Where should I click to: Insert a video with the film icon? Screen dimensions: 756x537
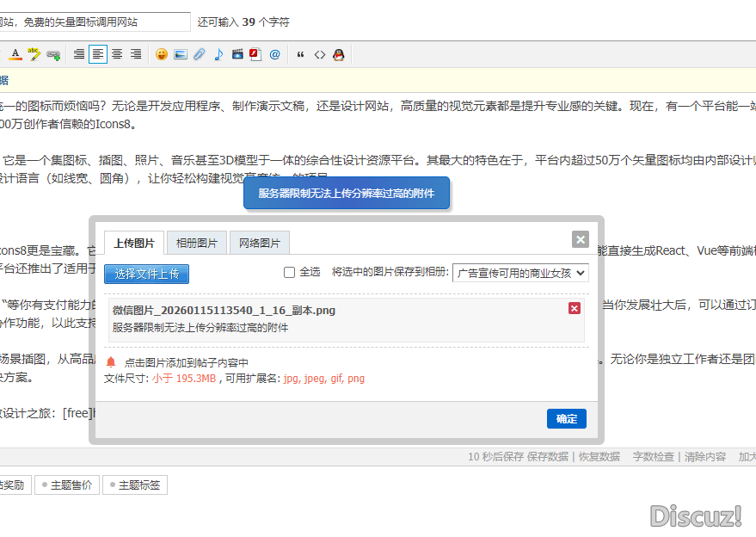point(237,53)
